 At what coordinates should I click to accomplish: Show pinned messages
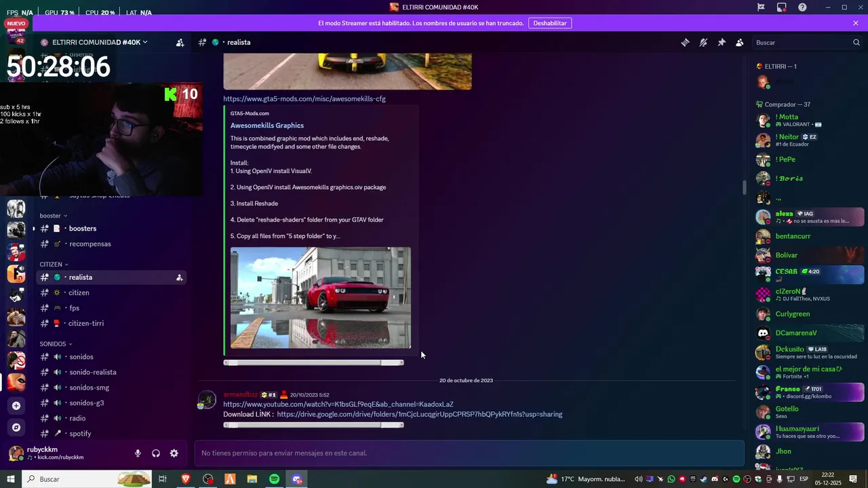(722, 42)
